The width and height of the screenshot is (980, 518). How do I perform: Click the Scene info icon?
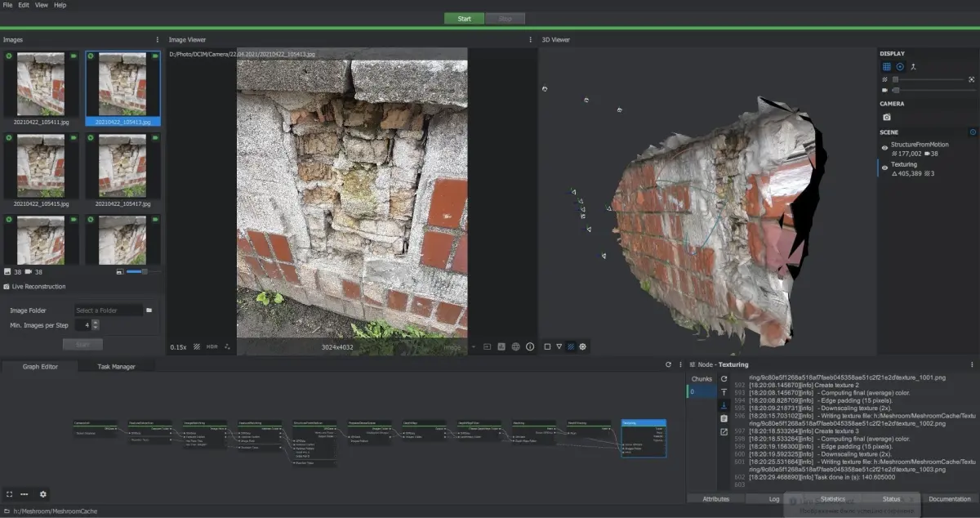click(973, 132)
